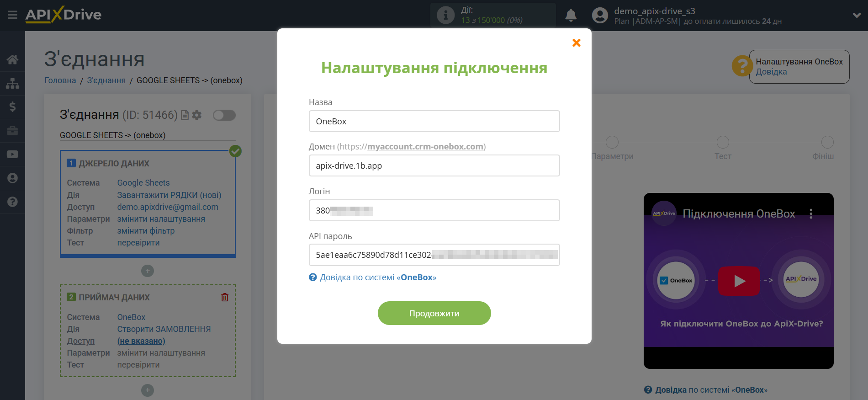Viewport: 868px width, 400px height.
Task: Click source перевірити test link
Action: tap(138, 243)
